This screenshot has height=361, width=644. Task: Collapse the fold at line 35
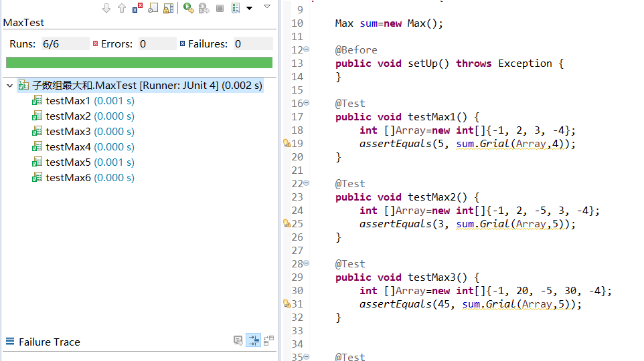(307, 356)
